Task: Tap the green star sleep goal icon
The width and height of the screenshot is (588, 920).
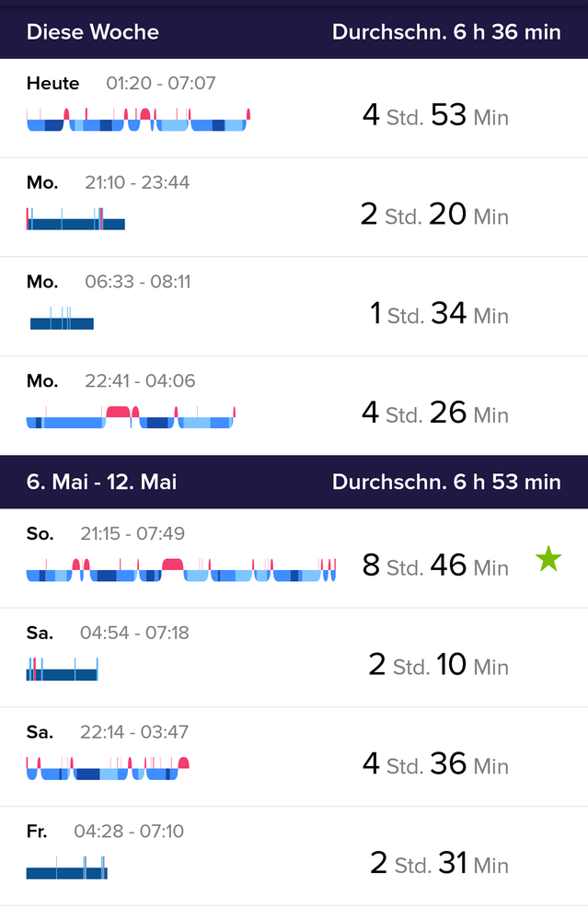Action: click(548, 559)
